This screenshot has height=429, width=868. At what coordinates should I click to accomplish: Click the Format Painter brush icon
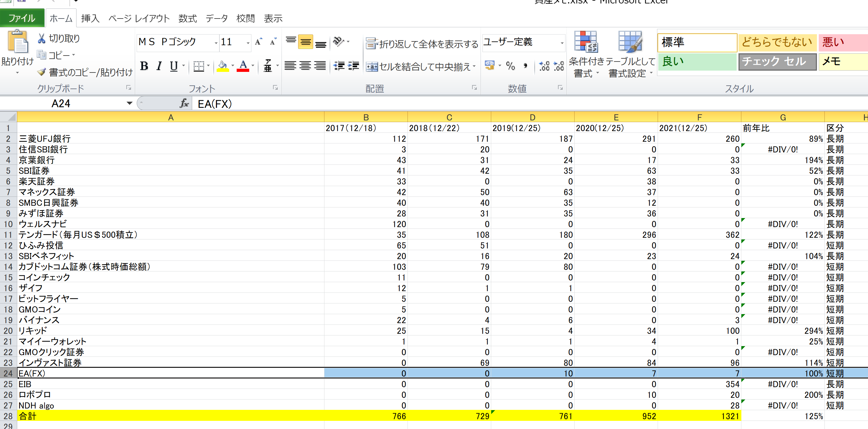pos(41,72)
